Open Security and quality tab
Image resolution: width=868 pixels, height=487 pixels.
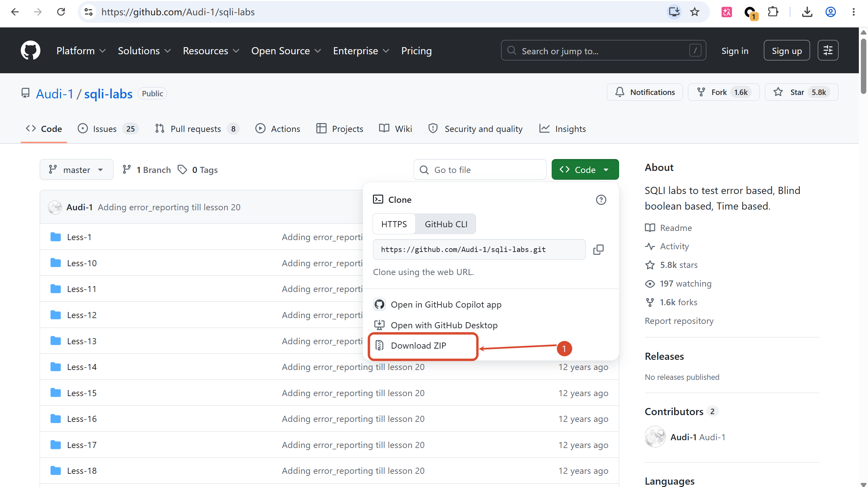coord(475,129)
